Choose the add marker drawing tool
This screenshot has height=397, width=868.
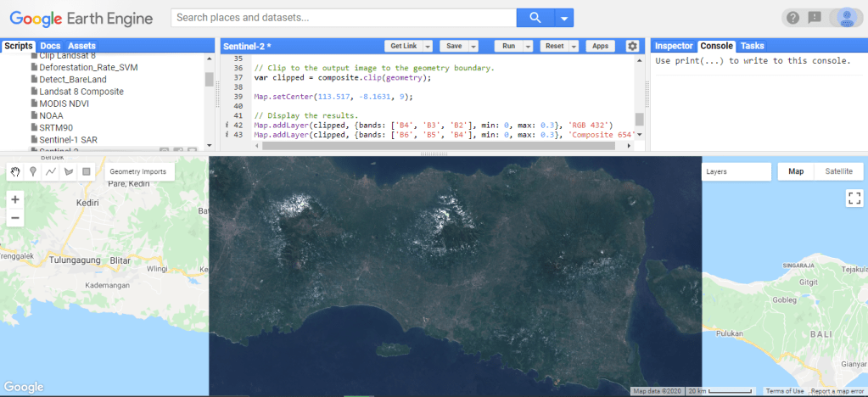coord(33,171)
